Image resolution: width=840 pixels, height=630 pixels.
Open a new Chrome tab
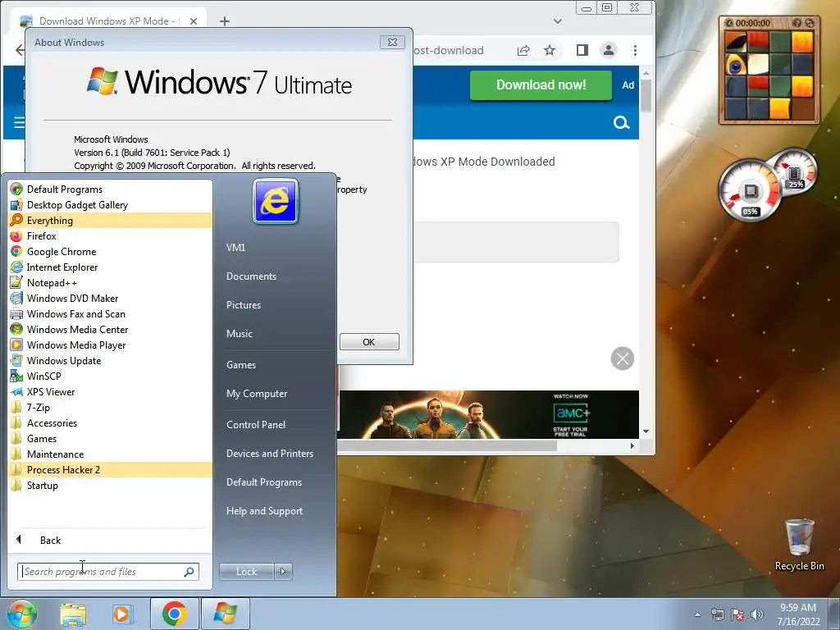[x=225, y=21]
